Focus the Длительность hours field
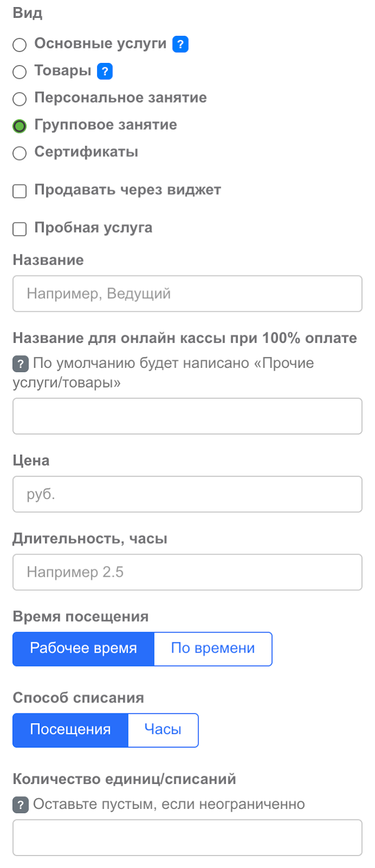 [x=187, y=572]
